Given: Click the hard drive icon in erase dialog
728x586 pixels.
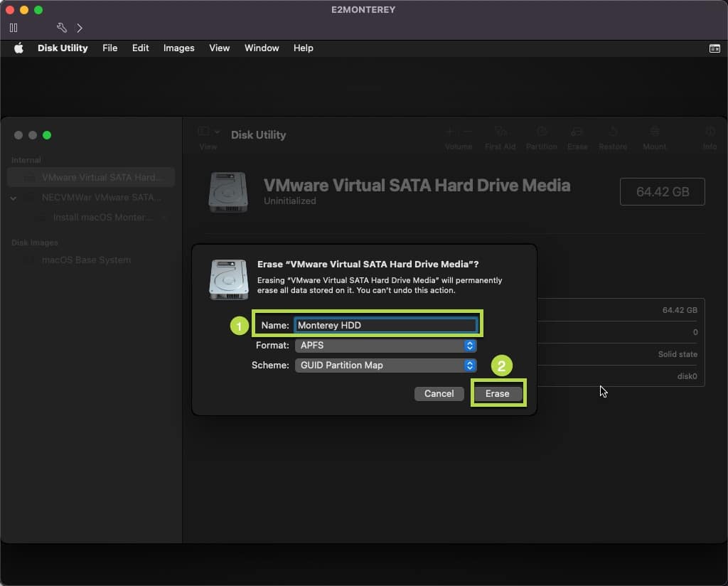Looking at the screenshot, I should (229, 279).
